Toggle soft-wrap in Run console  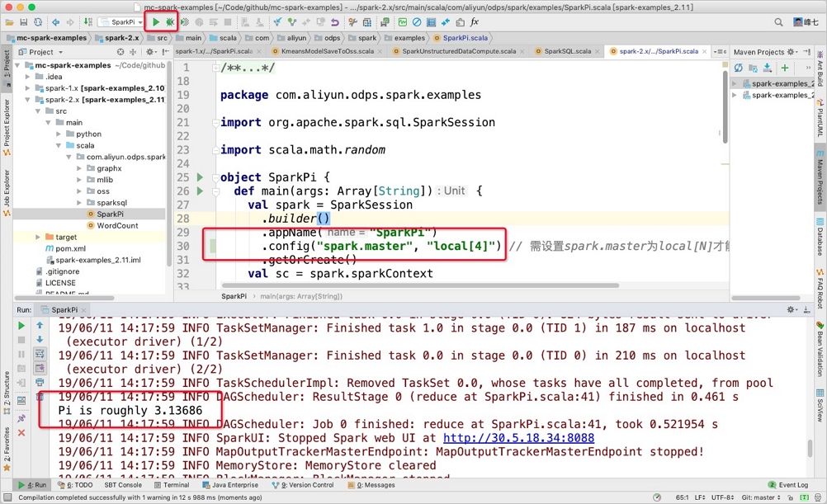40,354
